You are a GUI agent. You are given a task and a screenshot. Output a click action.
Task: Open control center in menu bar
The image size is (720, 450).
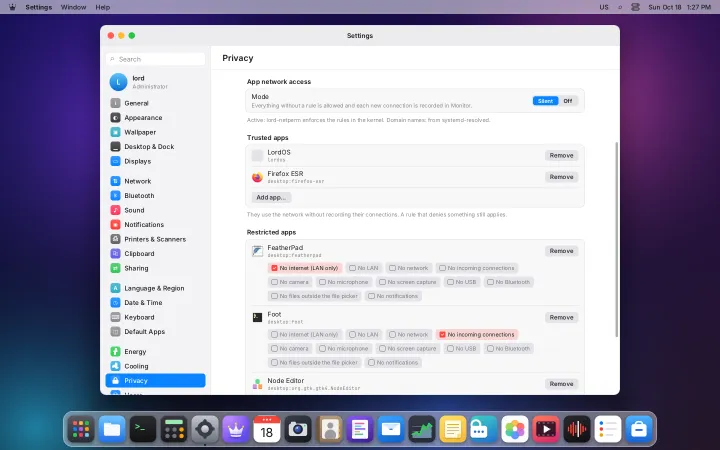(636, 7)
